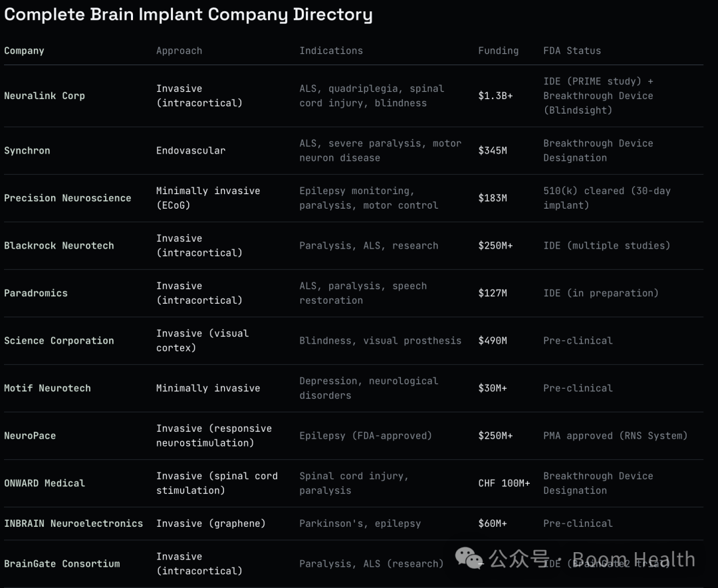Image resolution: width=718 pixels, height=588 pixels.
Task: Click the Company column header
Action: pos(25,50)
